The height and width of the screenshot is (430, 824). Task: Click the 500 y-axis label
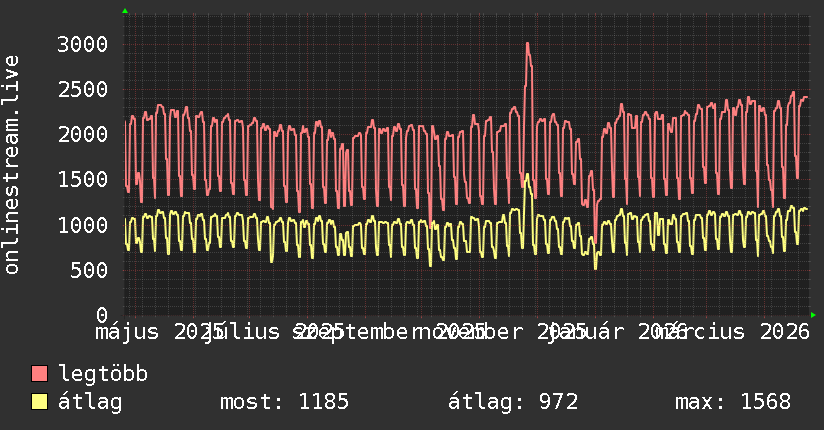coord(89,270)
